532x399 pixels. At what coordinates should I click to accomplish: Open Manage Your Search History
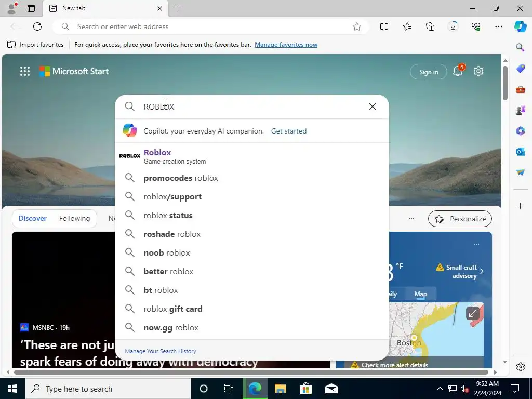click(161, 351)
